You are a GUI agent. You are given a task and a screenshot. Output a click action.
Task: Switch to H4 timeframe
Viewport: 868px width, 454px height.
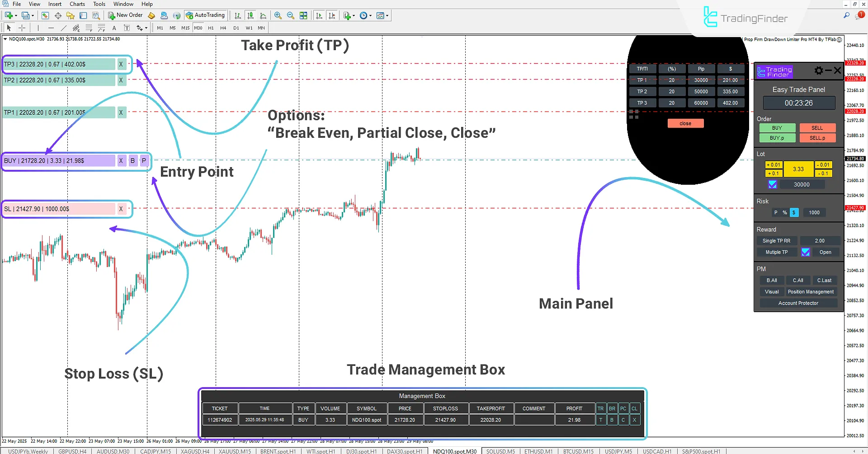tap(223, 28)
